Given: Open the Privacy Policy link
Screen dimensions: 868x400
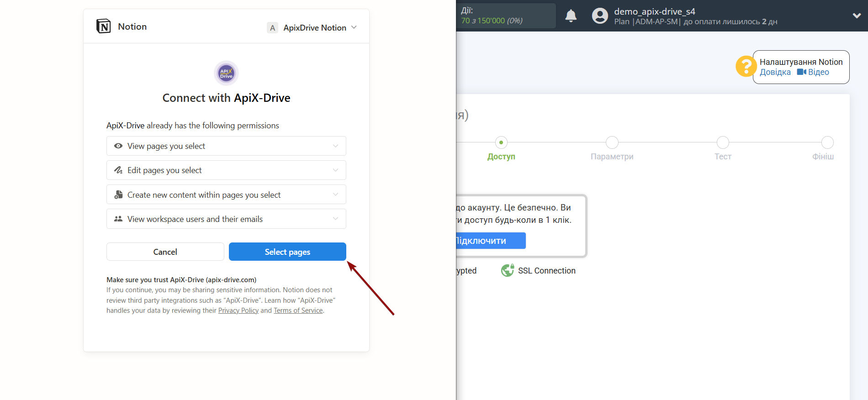Looking at the screenshot, I should pyautogui.click(x=238, y=311).
